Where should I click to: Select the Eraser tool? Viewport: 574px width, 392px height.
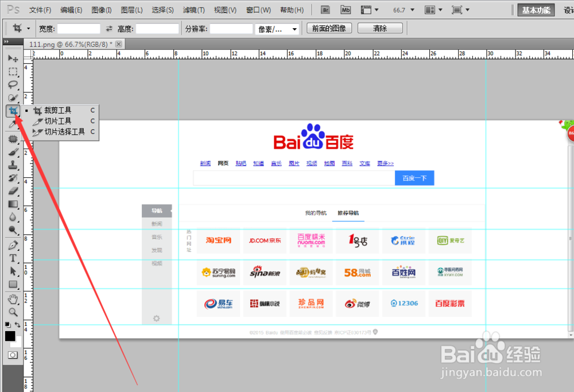pyautogui.click(x=13, y=191)
